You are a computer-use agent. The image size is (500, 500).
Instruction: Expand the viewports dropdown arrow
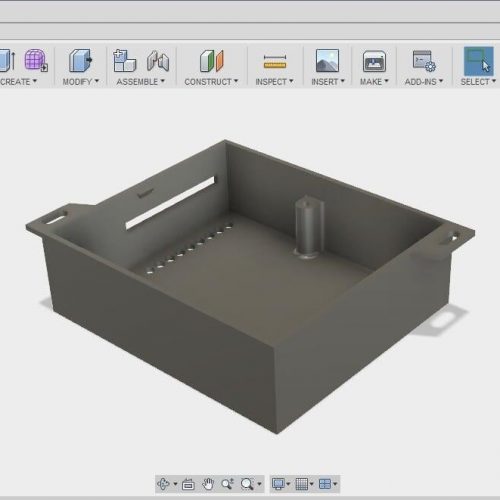[x=335, y=484]
